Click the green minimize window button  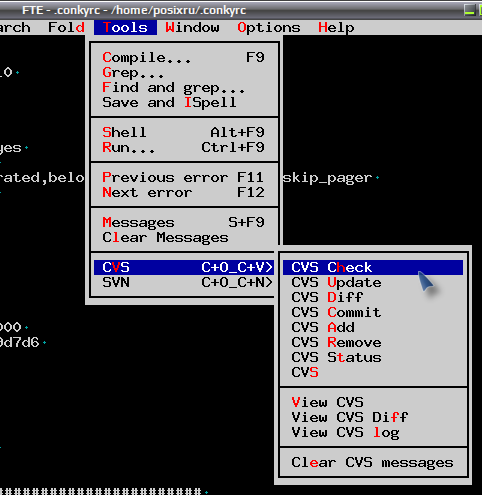click(469, 10)
